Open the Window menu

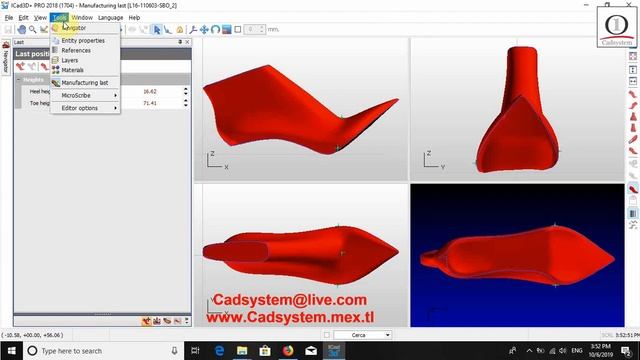coord(82,18)
